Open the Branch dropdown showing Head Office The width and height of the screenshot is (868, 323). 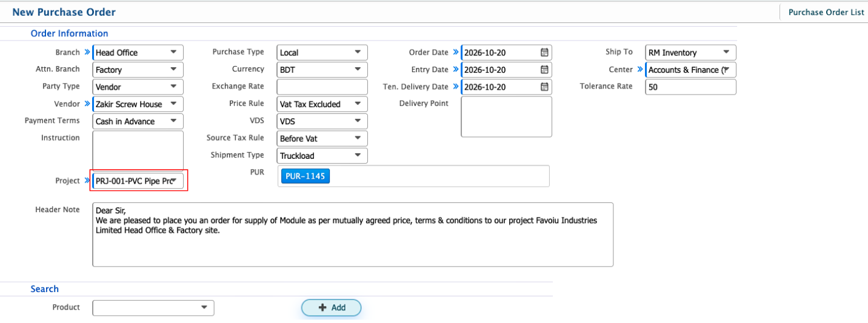pyautogui.click(x=138, y=53)
